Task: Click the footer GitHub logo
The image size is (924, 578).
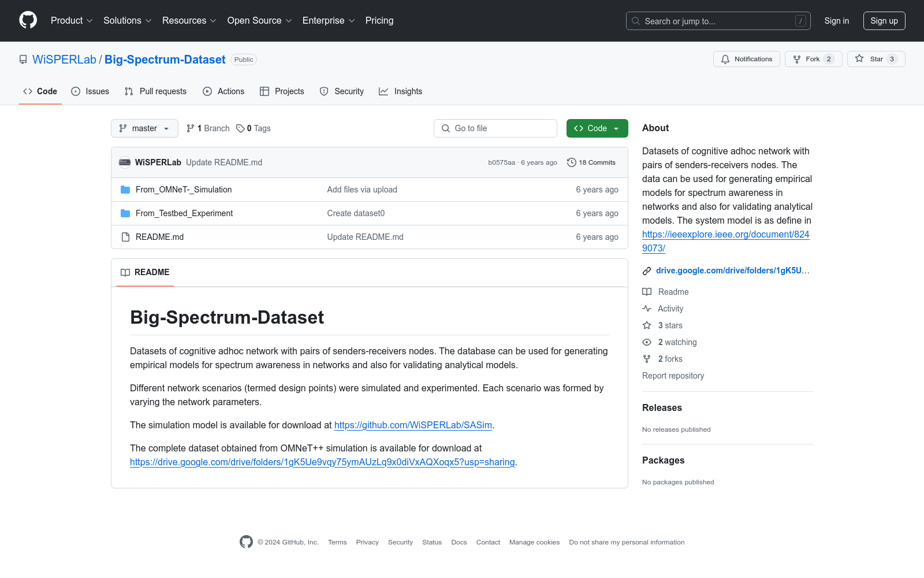Action: [246, 542]
